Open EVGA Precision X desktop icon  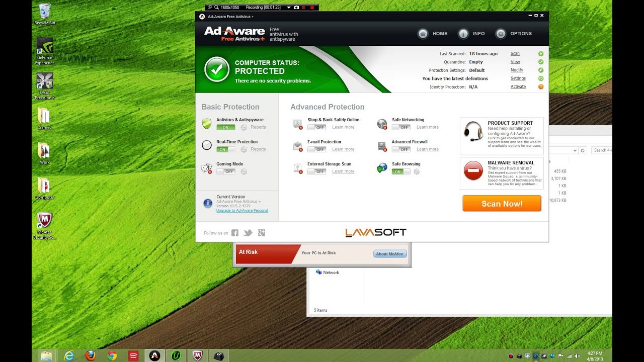pos(45,86)
